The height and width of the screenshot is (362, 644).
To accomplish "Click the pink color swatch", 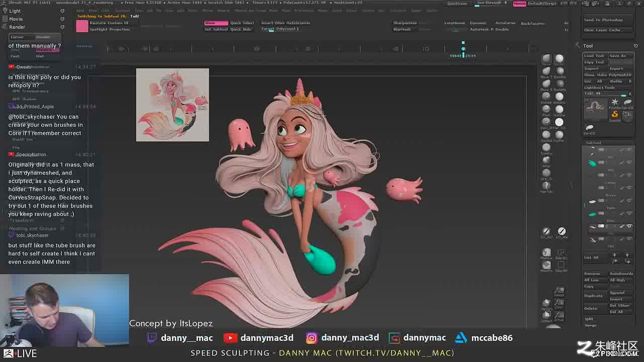I will 82,26.
